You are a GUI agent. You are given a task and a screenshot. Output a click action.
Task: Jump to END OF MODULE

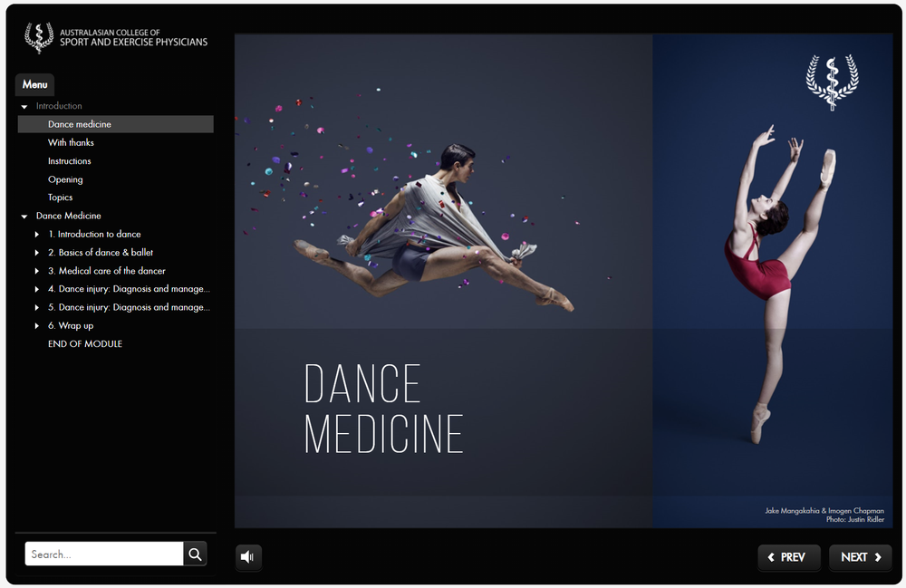85,343
